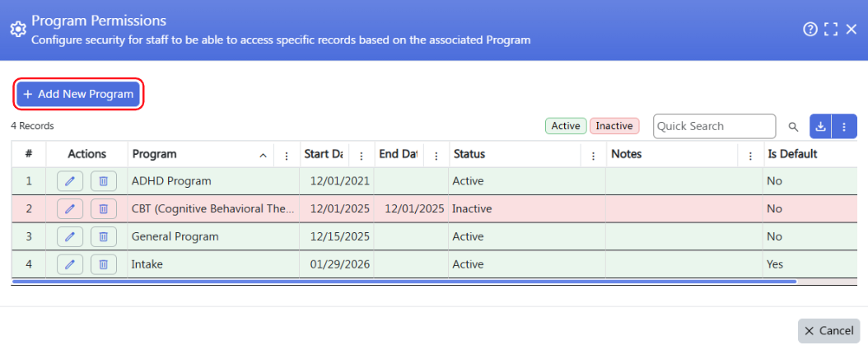Image resolution: width=868 pixels, height=350 pixels.
Task: Filter by the Inactive status badge
Action: (614, 126)
